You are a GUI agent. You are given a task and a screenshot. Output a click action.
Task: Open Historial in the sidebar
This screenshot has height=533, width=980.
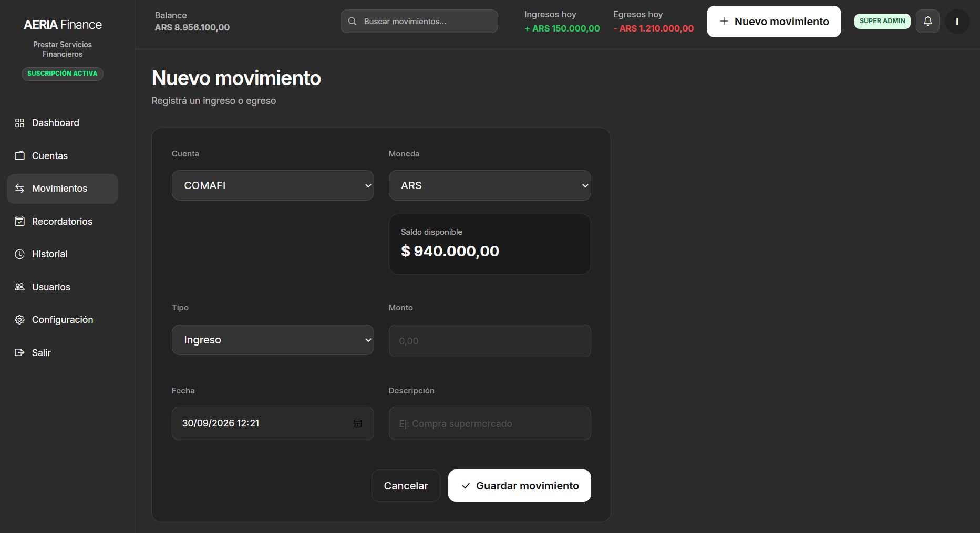pos(63,254)
